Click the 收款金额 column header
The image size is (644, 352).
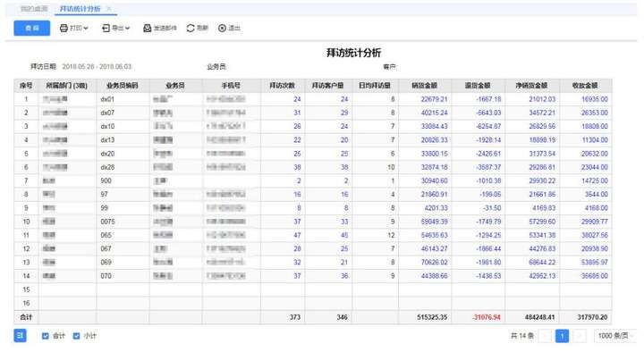click(585, 86)
